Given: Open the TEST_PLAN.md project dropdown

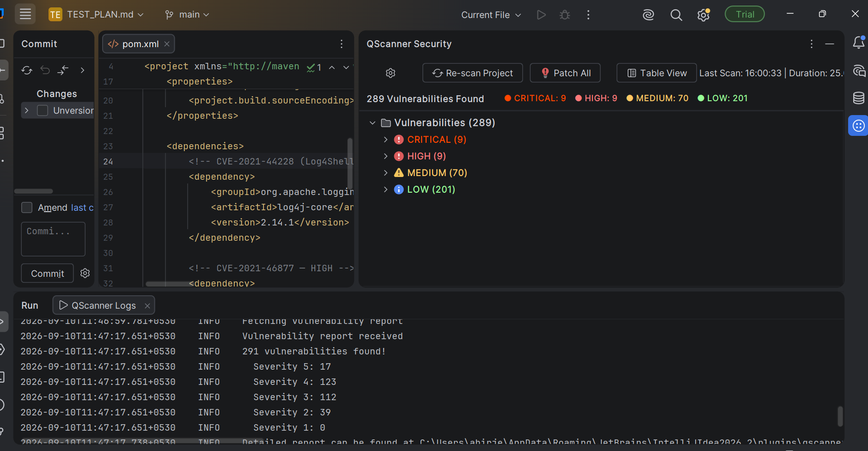Looking at the screenshot, I should 96,15.
